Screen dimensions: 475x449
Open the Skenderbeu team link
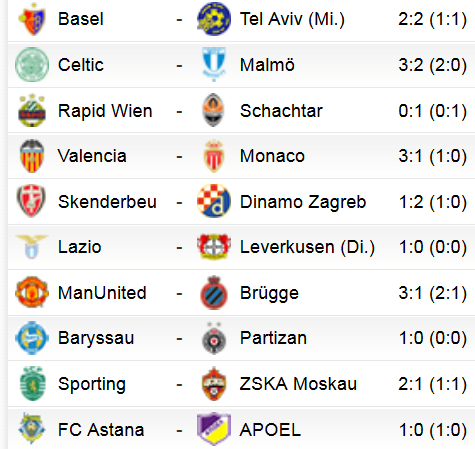107,202
